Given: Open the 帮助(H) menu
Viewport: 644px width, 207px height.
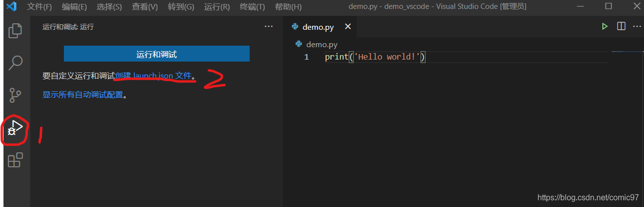Looking at the screenshot, I should tap(288, 7).
